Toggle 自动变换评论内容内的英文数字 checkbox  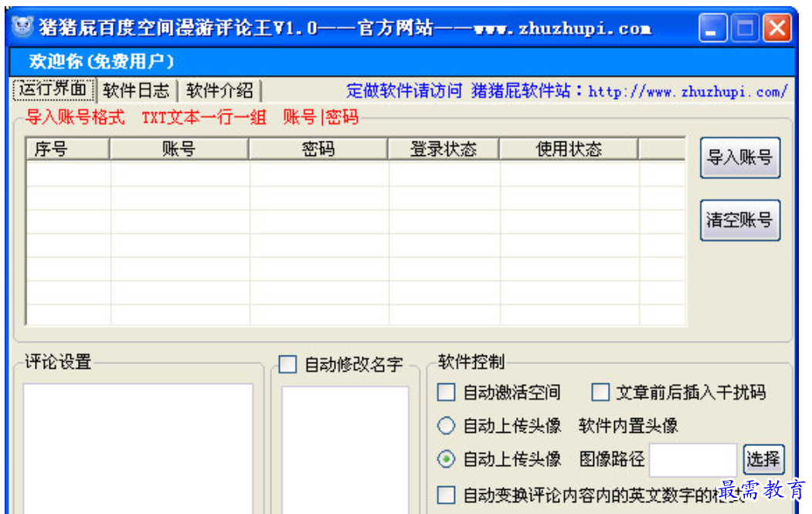click(x=447, y=495)
